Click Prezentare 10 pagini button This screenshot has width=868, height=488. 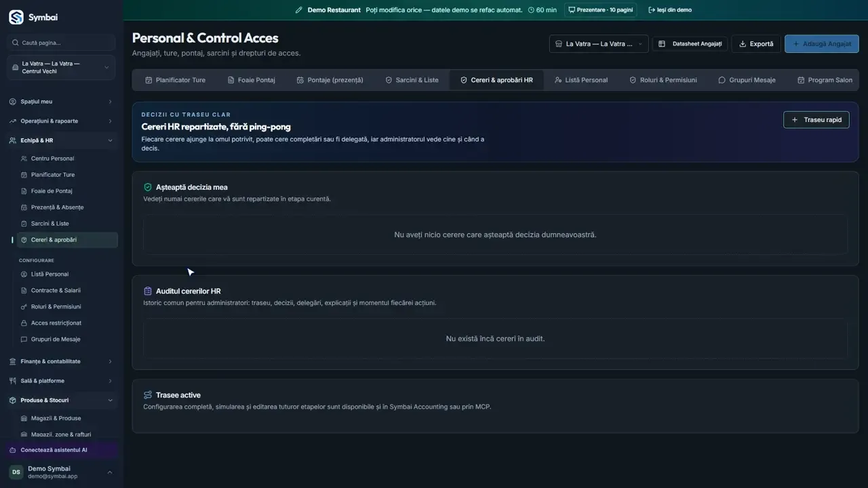coord(600,10)
